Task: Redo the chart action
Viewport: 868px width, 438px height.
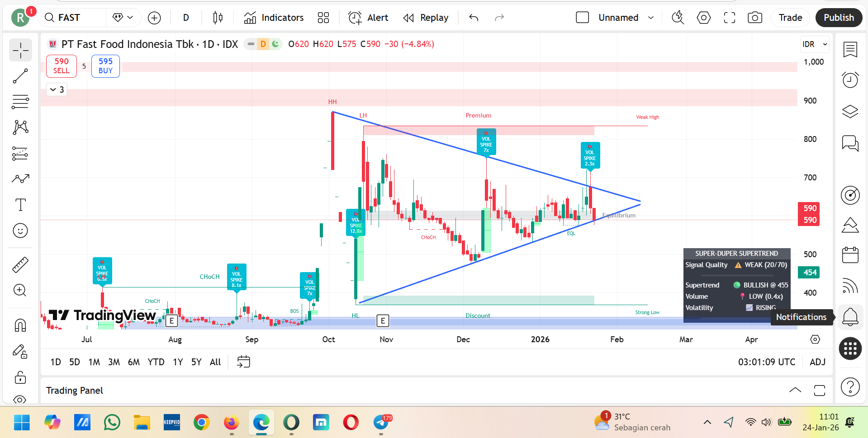Action: coord(499,18)
